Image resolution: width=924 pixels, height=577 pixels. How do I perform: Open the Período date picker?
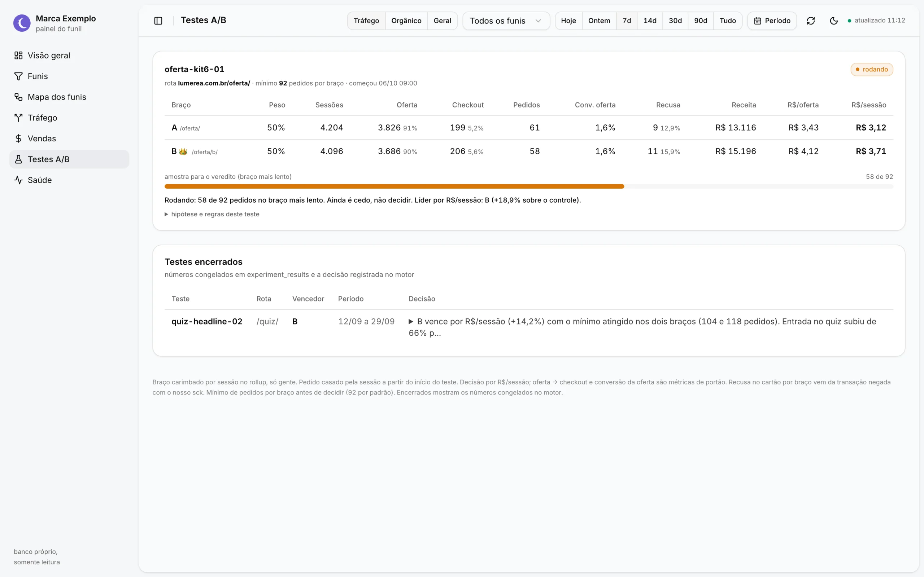coord(772,21)
